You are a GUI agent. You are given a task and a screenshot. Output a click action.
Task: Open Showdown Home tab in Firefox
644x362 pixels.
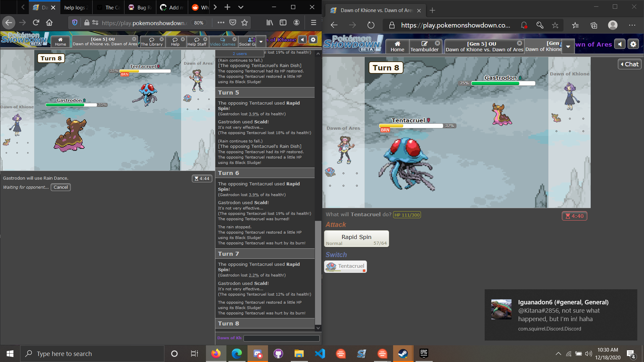[x=60, y=41]
